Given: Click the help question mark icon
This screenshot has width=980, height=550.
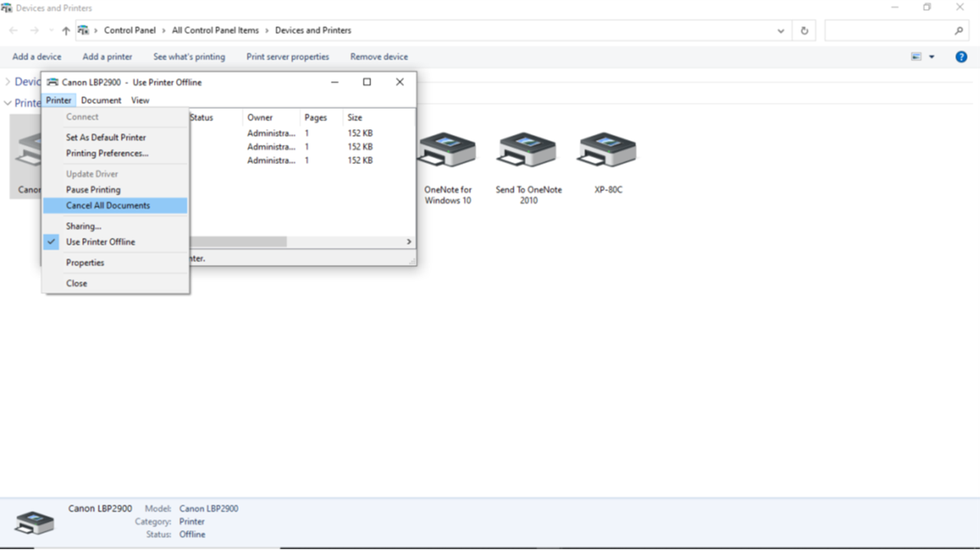Looking at the screenshot, I should [960, 57].
